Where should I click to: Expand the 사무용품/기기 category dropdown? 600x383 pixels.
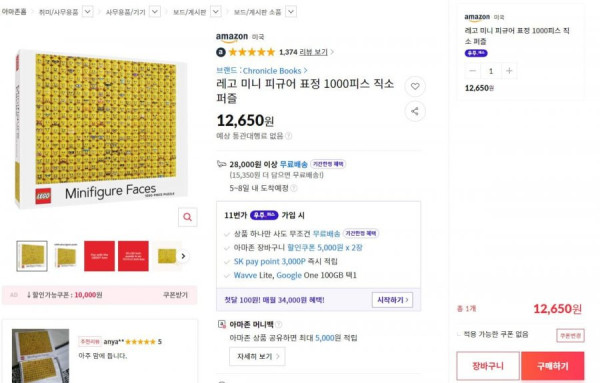coord(155,12)
